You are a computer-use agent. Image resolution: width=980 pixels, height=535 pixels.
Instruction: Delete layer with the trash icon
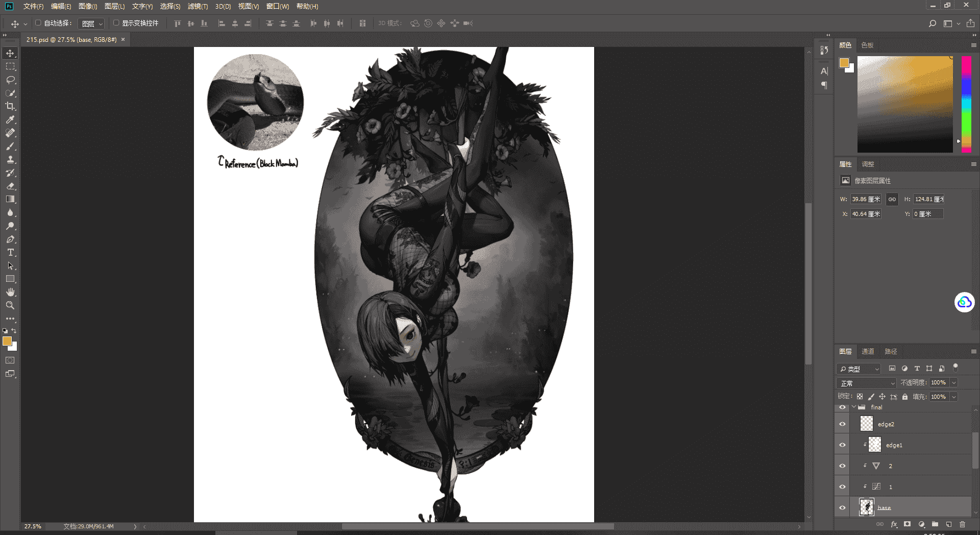click(962, 524)
